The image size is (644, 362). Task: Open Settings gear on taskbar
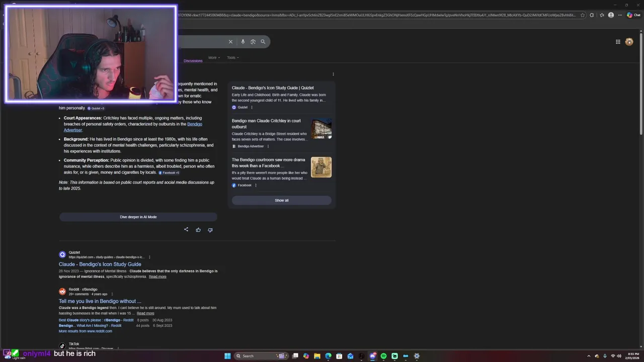pos(417,356)
